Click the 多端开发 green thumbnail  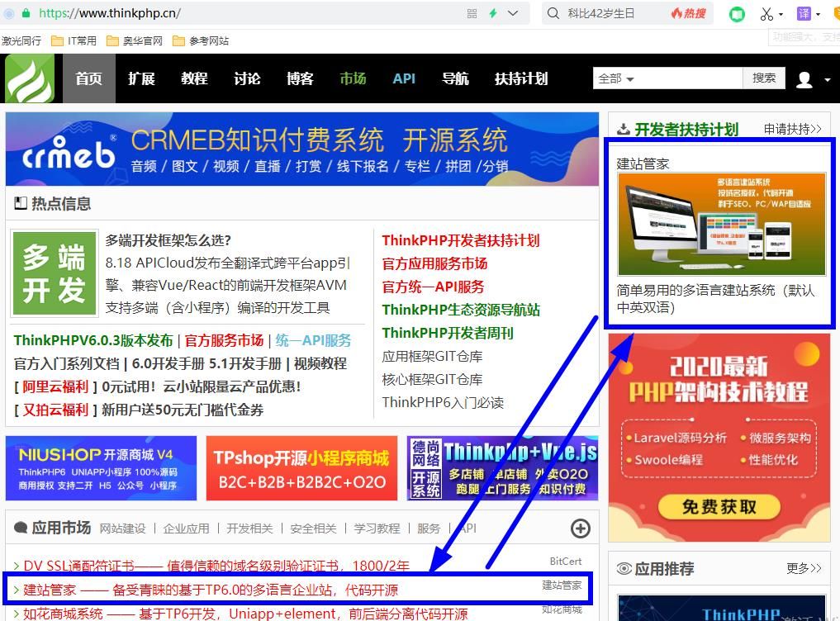(x=55, y=273)
